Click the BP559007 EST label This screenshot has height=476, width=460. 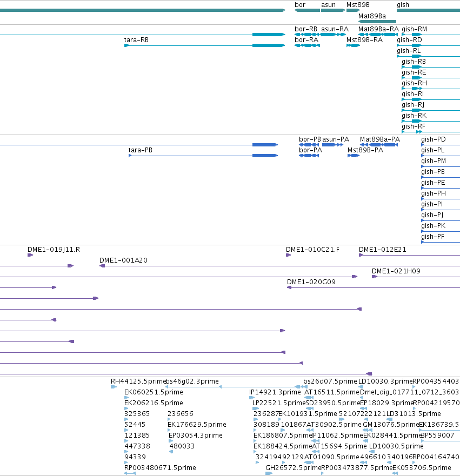coord(437,435)
